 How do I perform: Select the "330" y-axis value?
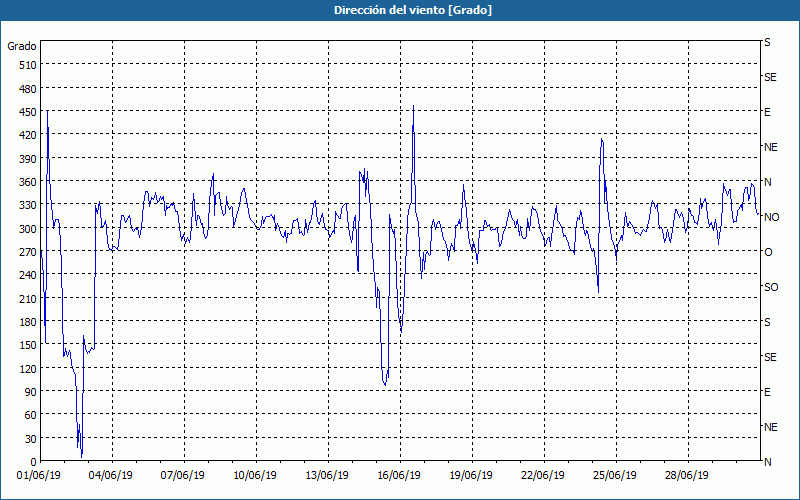tap(28, 205)
